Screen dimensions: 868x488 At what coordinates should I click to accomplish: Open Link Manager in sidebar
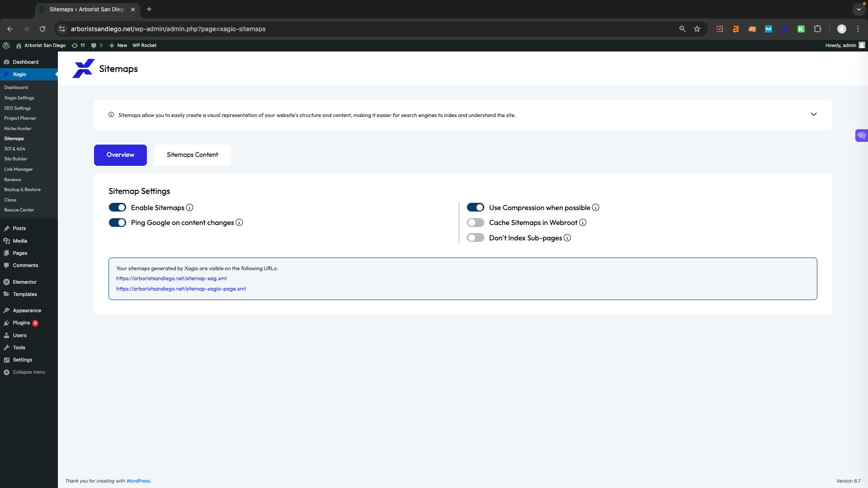click(19, 169)
